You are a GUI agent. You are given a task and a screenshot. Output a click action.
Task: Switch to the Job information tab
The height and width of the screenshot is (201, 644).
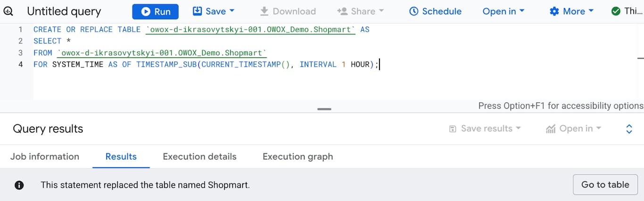pos(45,157)
